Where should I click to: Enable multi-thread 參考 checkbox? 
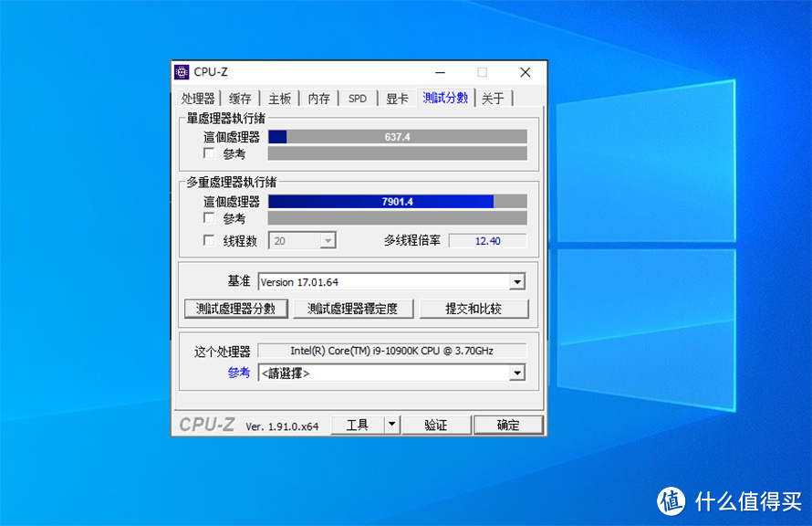(209, 218)
